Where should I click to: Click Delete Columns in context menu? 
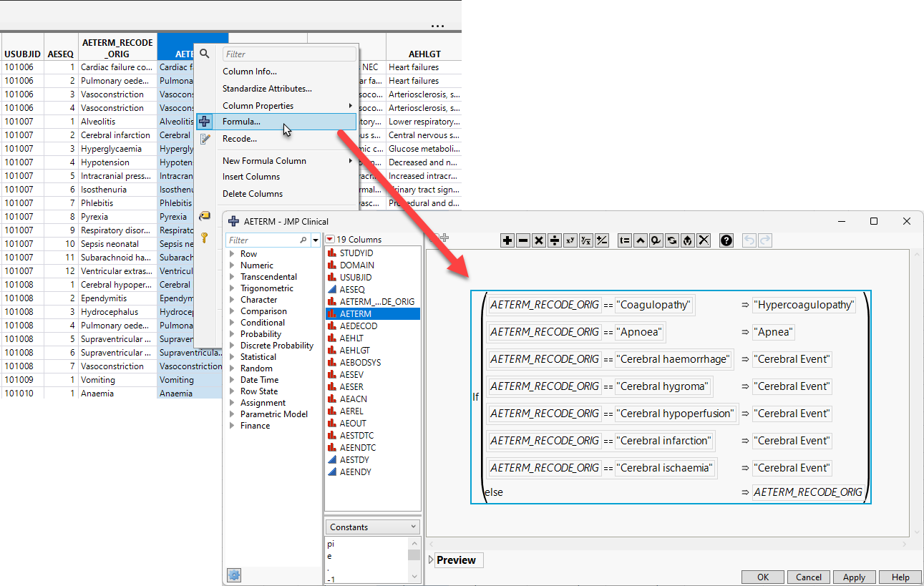click(x=253, y=194)
